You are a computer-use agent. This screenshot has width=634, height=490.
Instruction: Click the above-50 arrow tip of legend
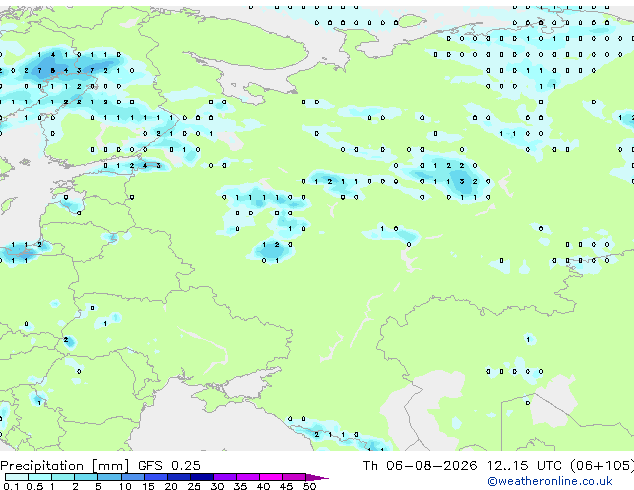click(317, 477)
